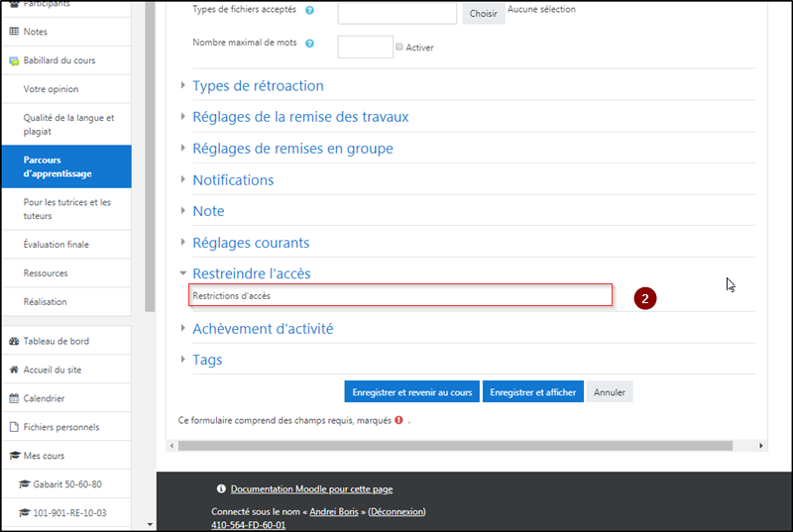793x532 pixels.
Task: Open Parcours d'apprentissage in sidebar
Action: 65,166
